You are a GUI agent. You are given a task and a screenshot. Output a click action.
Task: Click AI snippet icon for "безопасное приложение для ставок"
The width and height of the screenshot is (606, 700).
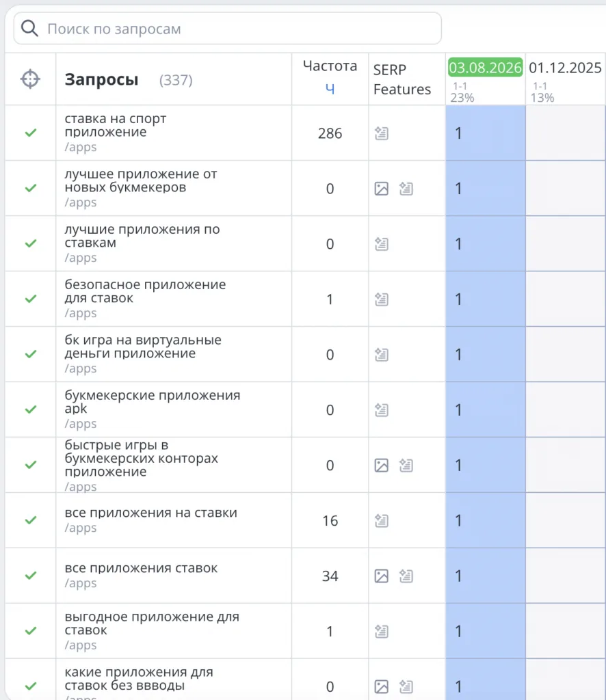[382, 299]
